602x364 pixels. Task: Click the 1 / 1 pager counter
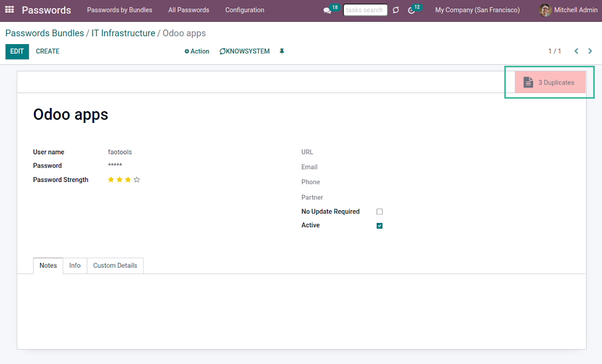coord(555,52)
